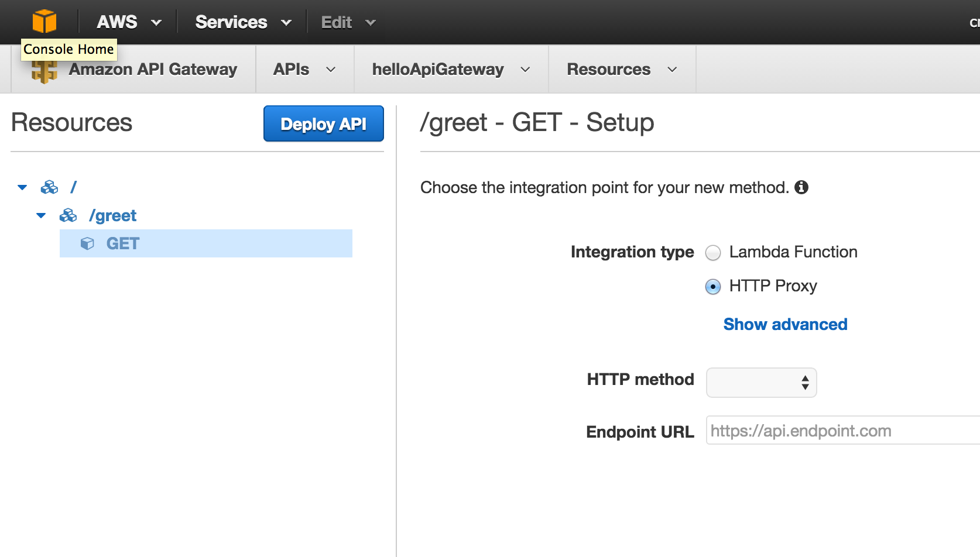Screen dimensions: 980x557
Task: Click the Show advanced link
Action: 786,324
